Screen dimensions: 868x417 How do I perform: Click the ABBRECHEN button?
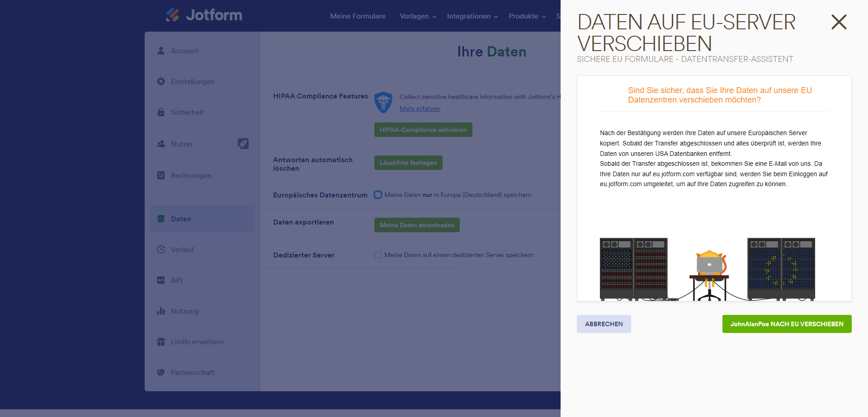pos(604,324)
